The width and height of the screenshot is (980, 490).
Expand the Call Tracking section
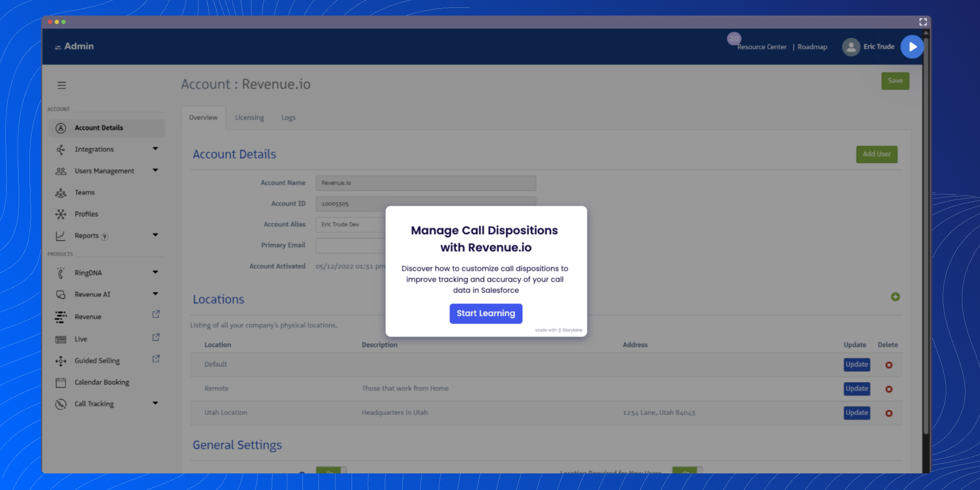click(x=155, y=403)
